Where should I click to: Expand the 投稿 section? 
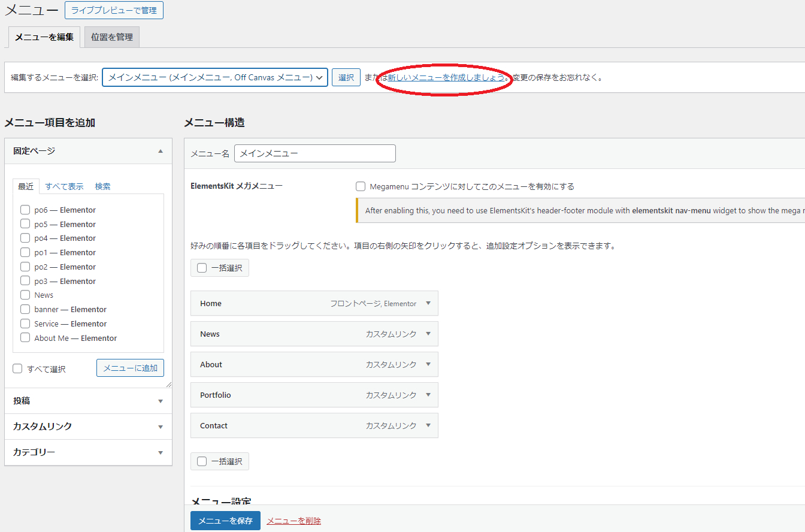(160, 401)
